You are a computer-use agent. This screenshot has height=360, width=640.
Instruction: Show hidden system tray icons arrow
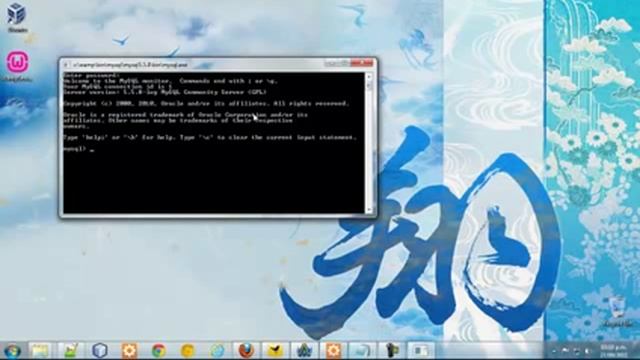pos(554,351)
